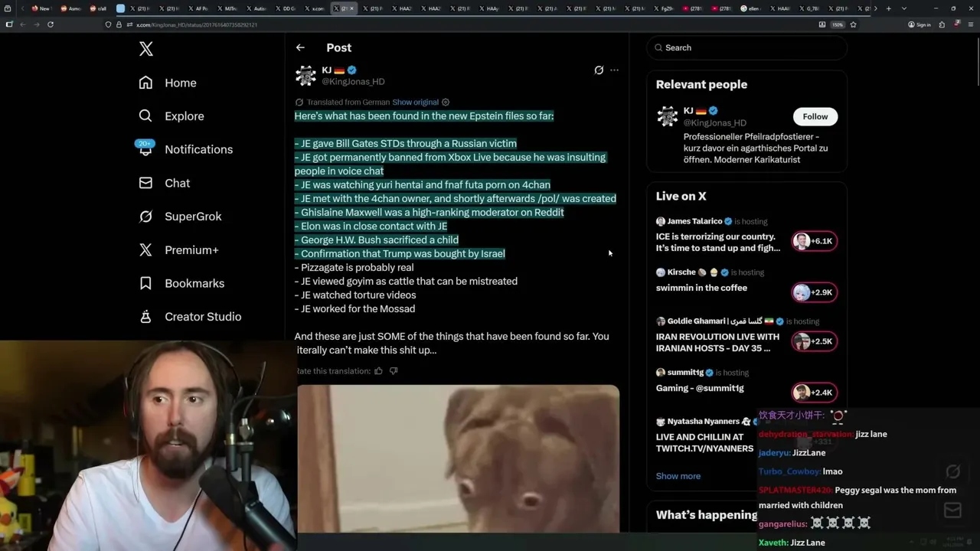
Task: Switch to the MiTru browser tab
Action: tap(226, 8)
